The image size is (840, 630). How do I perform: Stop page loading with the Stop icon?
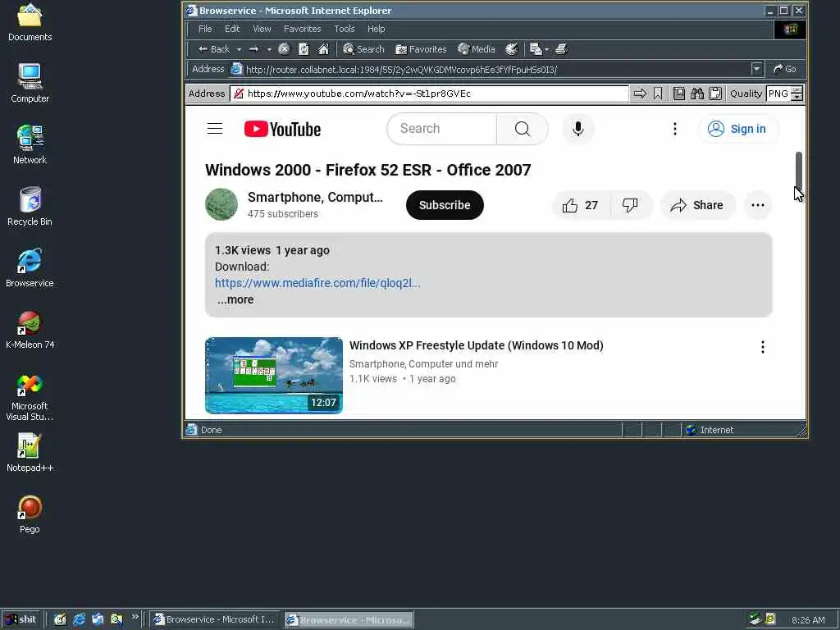pyautogui.click(x=285, y=49)
